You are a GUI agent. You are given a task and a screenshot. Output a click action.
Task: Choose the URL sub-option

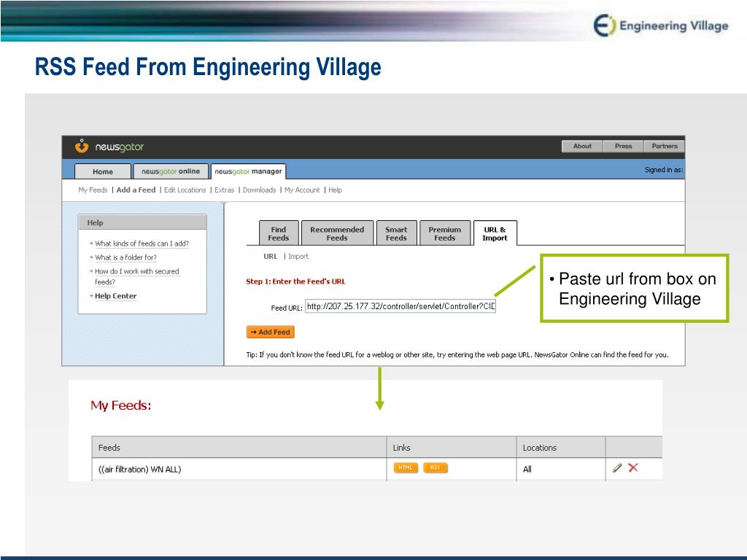pyautogui.click(x=270, y=256)
